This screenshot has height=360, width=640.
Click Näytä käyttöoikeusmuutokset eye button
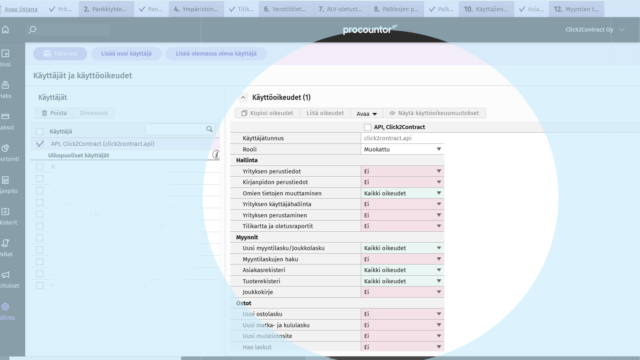434,113
